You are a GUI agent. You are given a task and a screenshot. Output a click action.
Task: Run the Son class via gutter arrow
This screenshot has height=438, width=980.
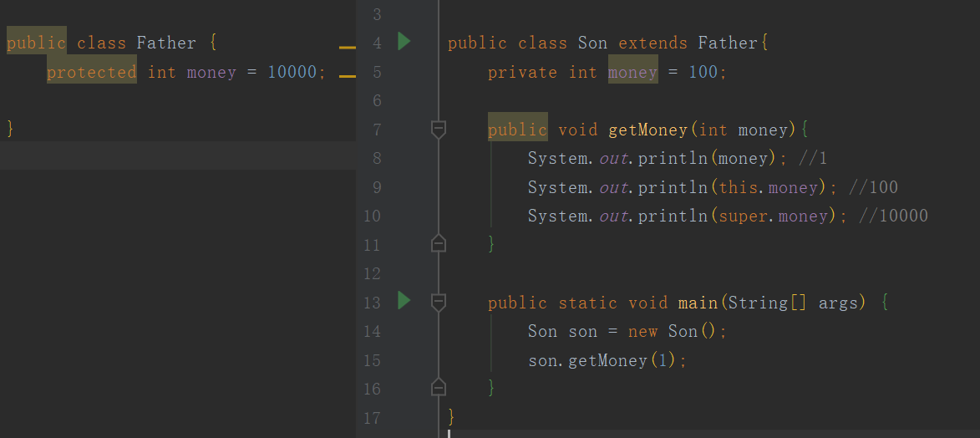click(404, 42)
